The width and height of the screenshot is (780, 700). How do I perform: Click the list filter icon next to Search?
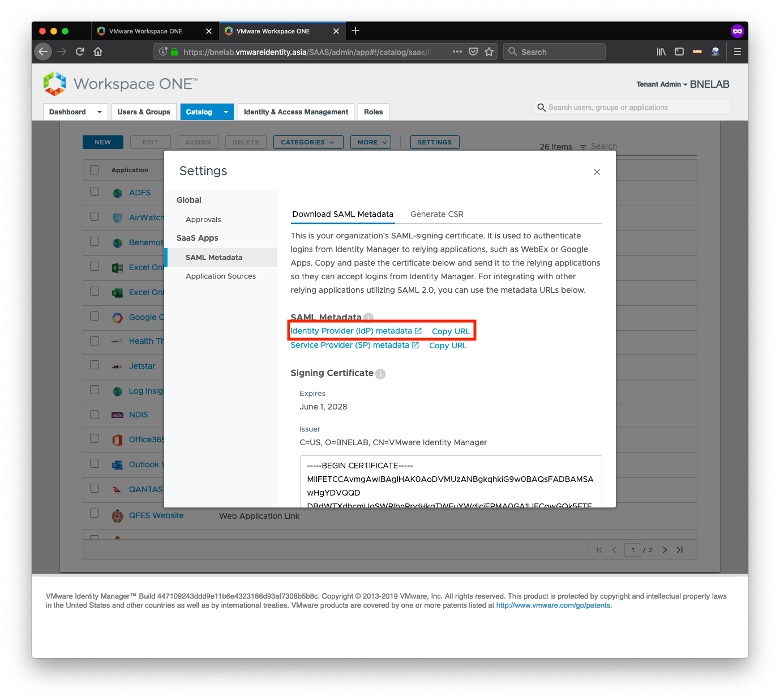pos(583,147)
